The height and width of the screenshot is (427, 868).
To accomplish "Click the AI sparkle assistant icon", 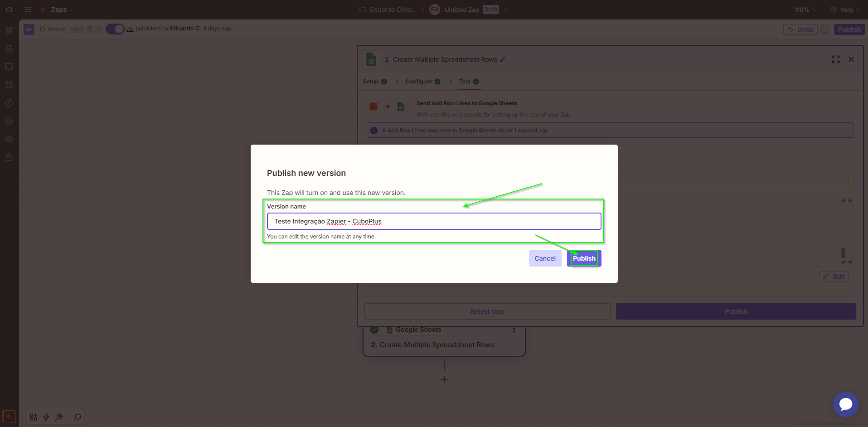I will [9, 416].
